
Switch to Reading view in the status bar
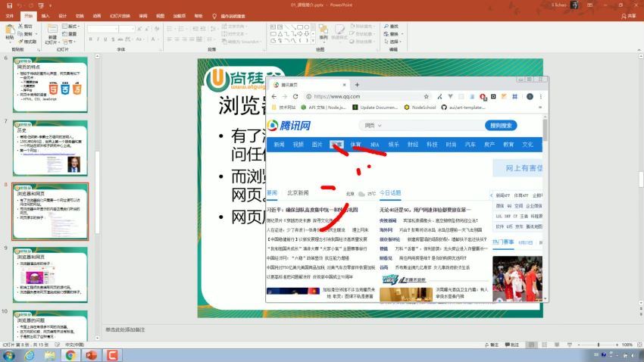(557, 345)
